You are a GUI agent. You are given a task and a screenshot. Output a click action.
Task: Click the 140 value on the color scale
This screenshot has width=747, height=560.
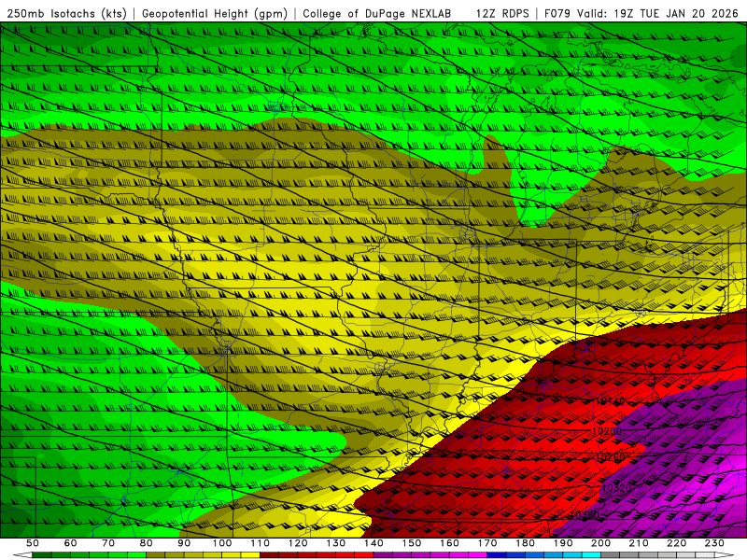[x=373, y=543]
